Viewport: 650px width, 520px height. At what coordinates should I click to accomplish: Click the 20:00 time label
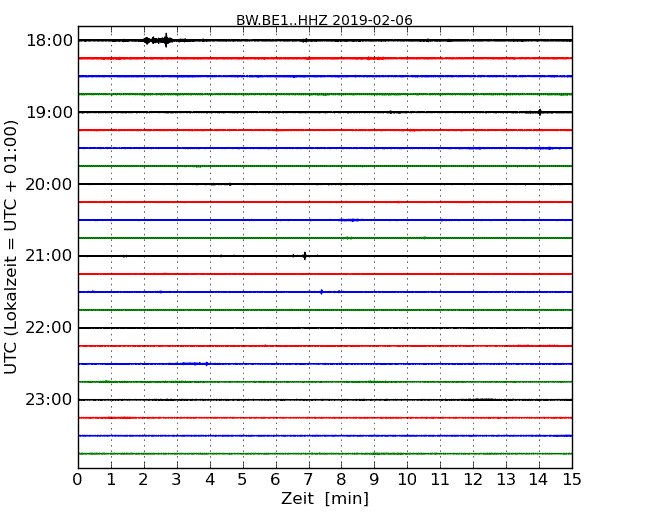pyautogui.click(x=49, y=184)
